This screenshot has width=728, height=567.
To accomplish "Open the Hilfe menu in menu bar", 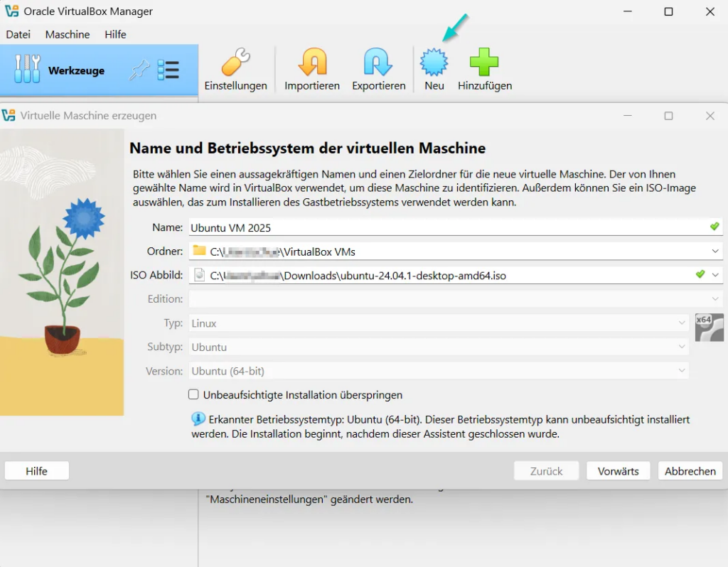I will (115, 34).
